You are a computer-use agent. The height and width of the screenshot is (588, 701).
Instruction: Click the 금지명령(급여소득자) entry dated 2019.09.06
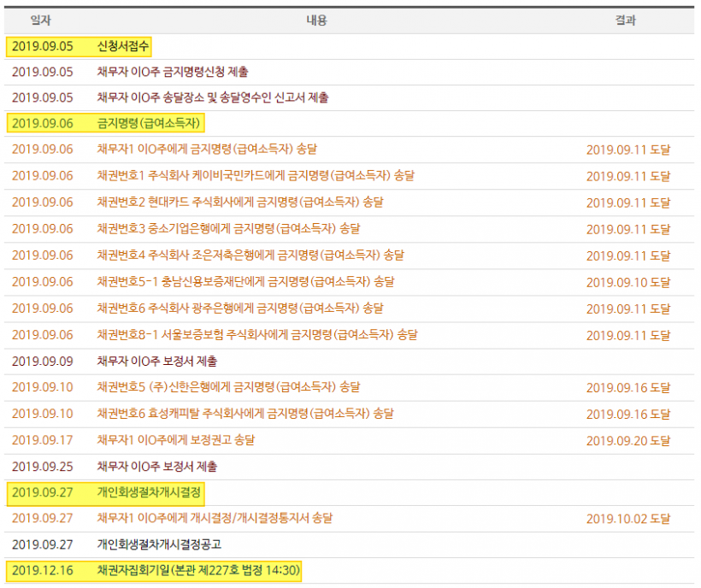click(x=149, y=123)
